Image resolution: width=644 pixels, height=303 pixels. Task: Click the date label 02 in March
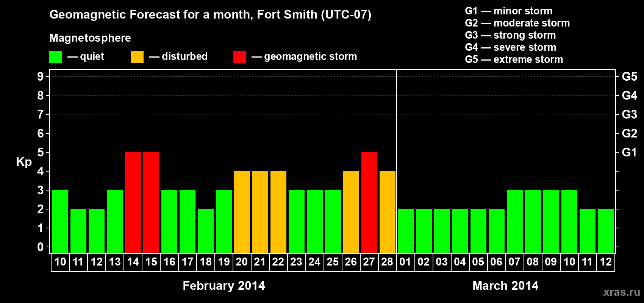click(x=424, y=262)
